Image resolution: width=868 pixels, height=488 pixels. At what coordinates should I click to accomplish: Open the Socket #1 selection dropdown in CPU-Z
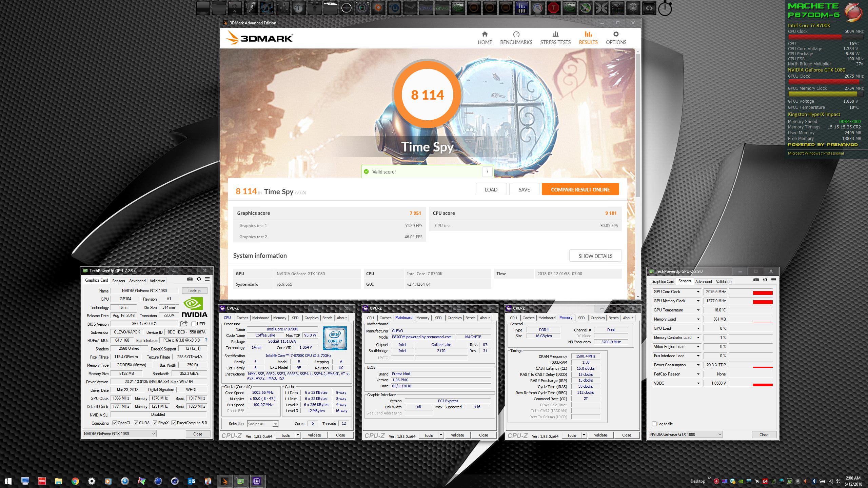tap(262, 424)
